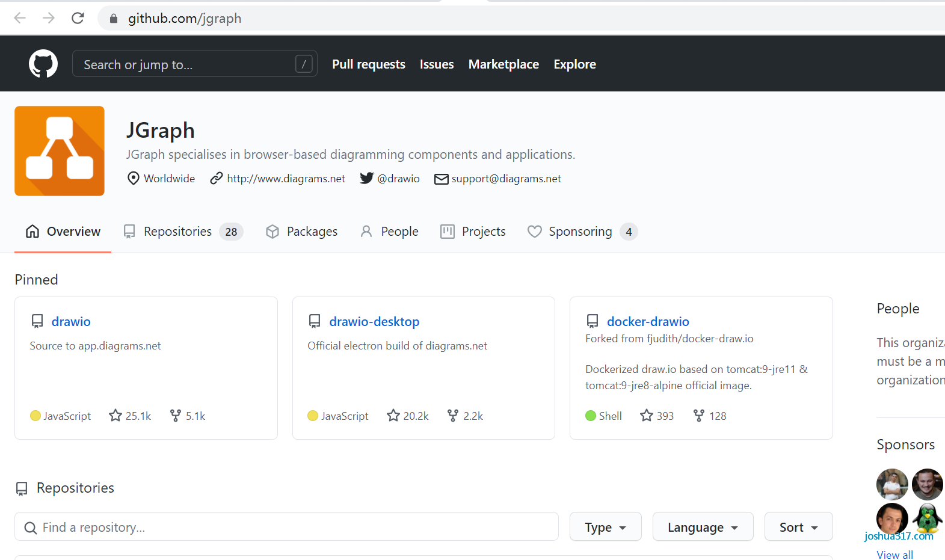
Task: Reload the page with refresh icon
Action: point(78,18)
